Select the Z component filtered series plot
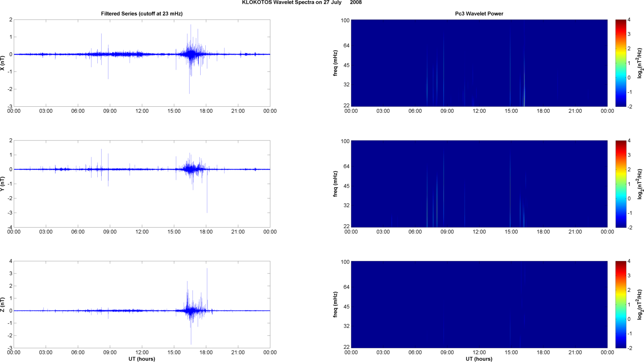644x362 pixels. click(x=142, y=305)
